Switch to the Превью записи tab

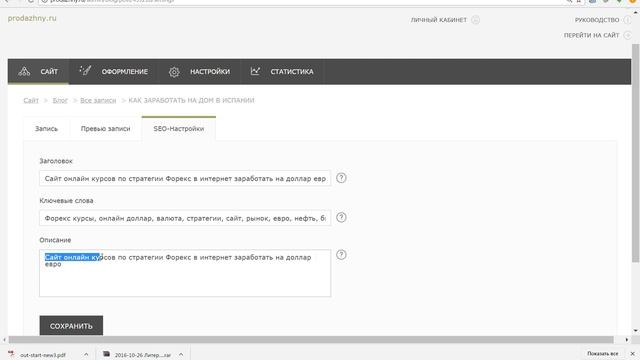(105, 129)
